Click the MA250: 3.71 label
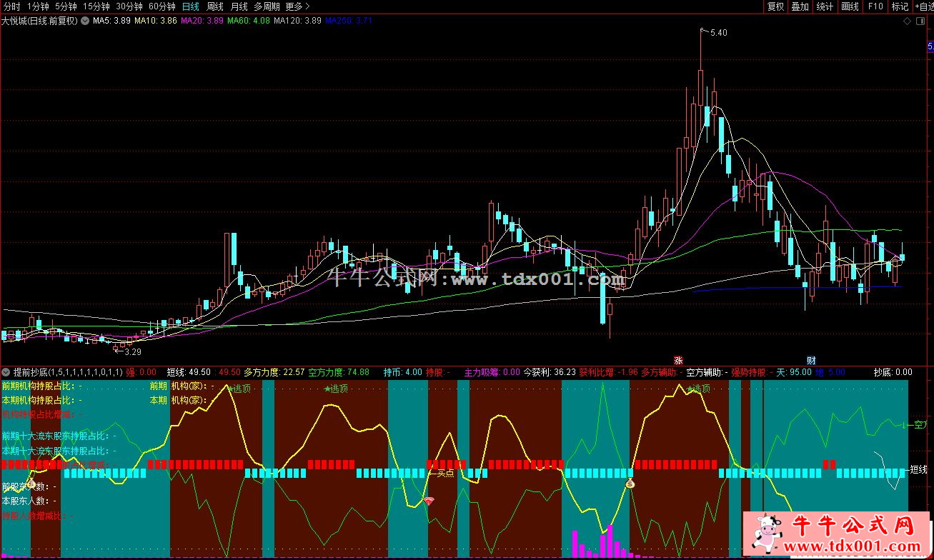This screenshot has width=934, height=560. 349,21
